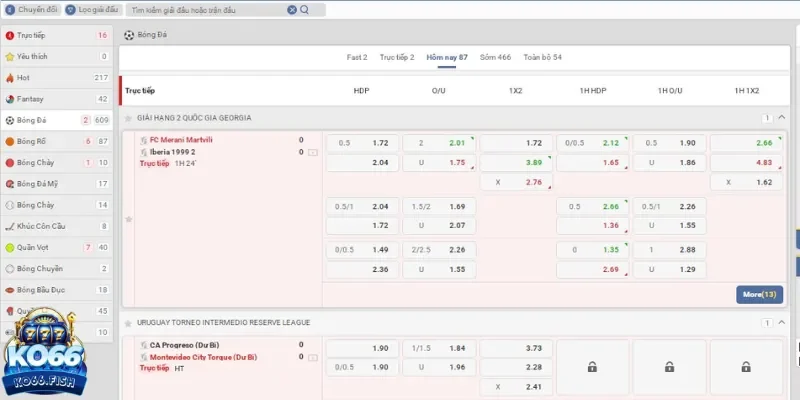
Task: Open the Hot category flame icon
Action: tap(10, 77)
